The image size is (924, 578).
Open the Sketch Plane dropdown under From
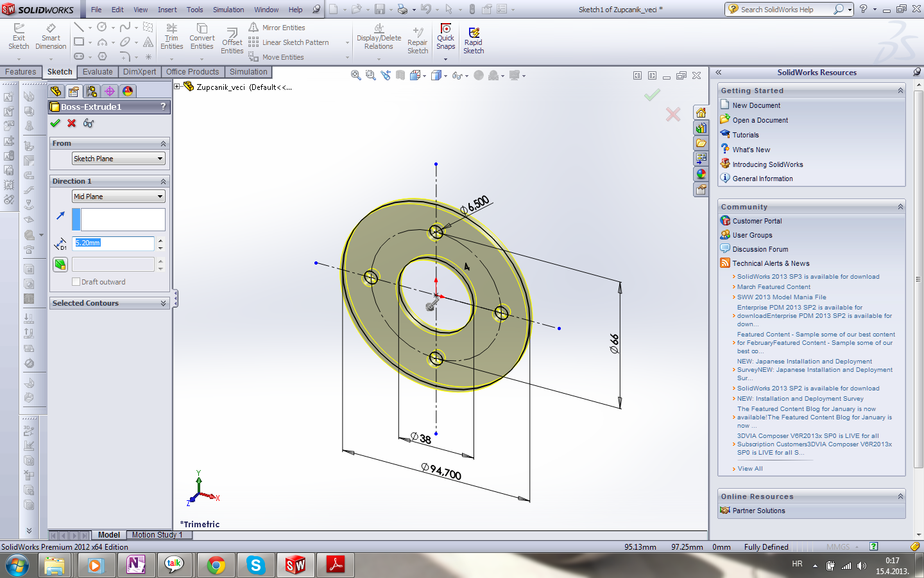coord(118,159)
